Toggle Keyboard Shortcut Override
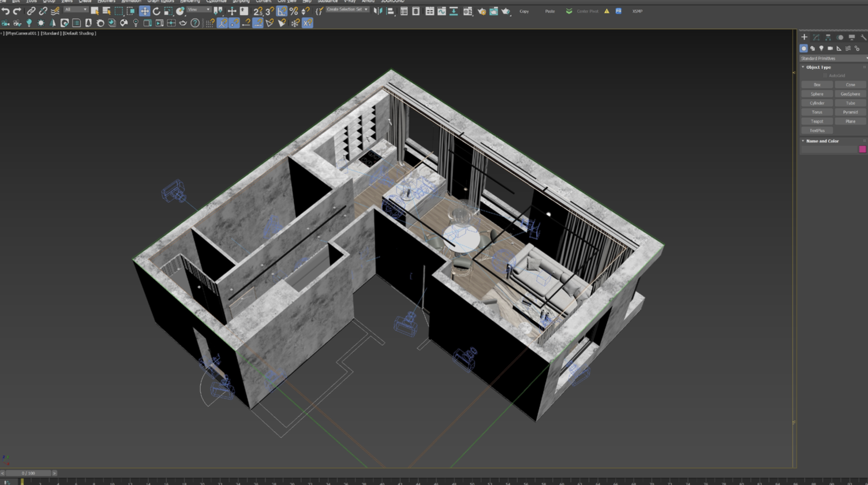Screen dimensions: 868x485 tap(244, 11)
